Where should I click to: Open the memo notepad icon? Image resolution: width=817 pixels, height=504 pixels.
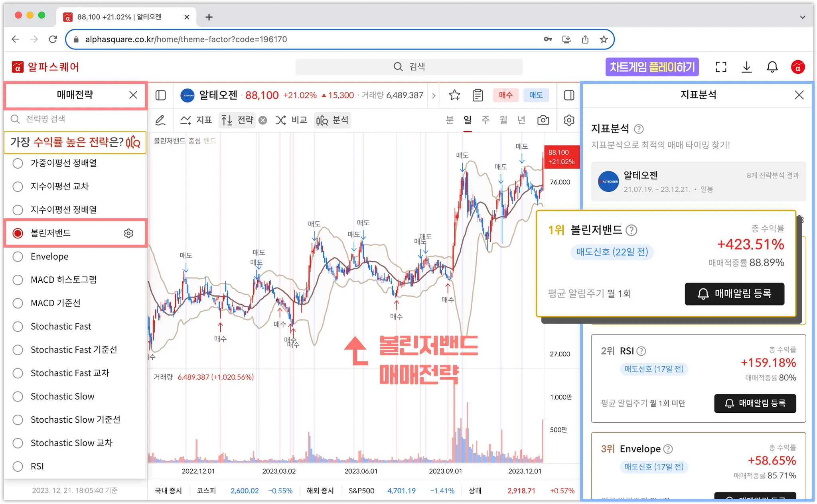coord(478,95)
